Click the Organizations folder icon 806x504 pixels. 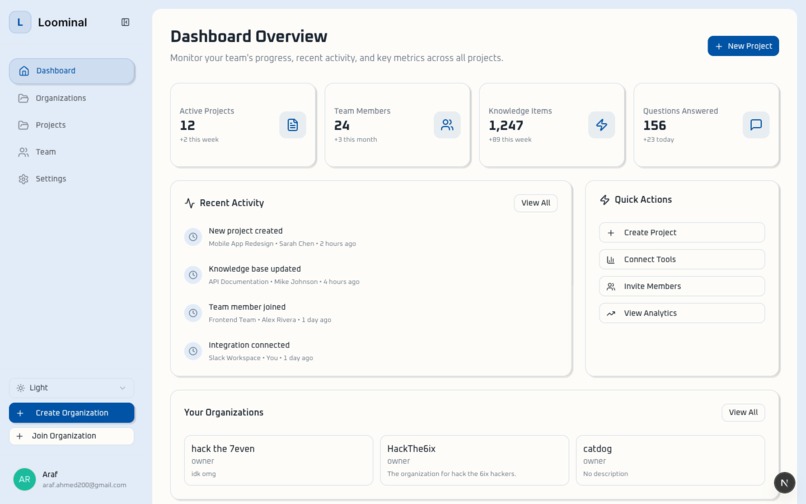pyautogui.click(x=23, y=98)
